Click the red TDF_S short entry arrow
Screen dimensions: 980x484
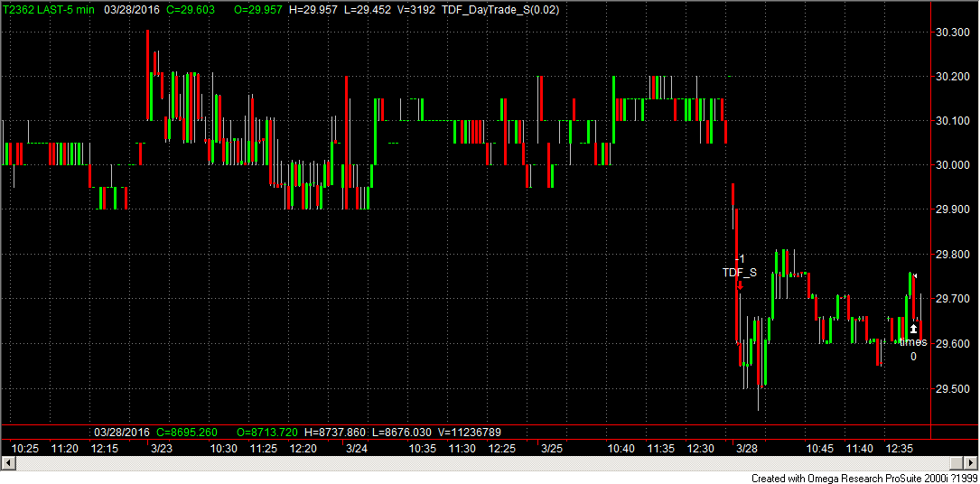pyautogui.click(x=740, y=285)
